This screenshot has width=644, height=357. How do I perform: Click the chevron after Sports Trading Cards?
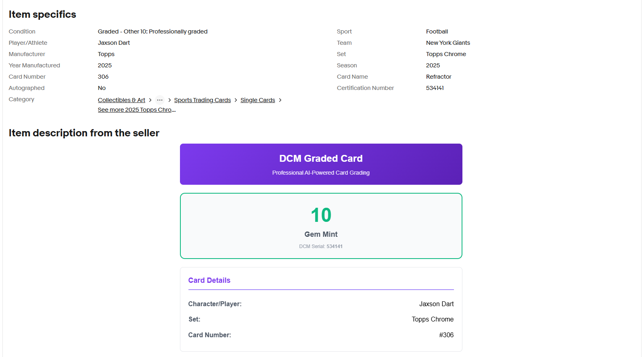tap(236, 100)
